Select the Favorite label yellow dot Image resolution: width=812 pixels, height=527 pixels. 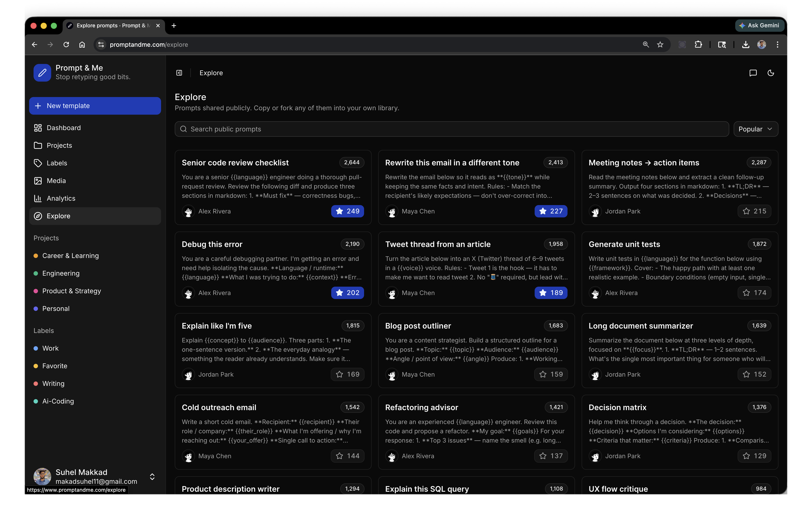click(x=36, y=366)
